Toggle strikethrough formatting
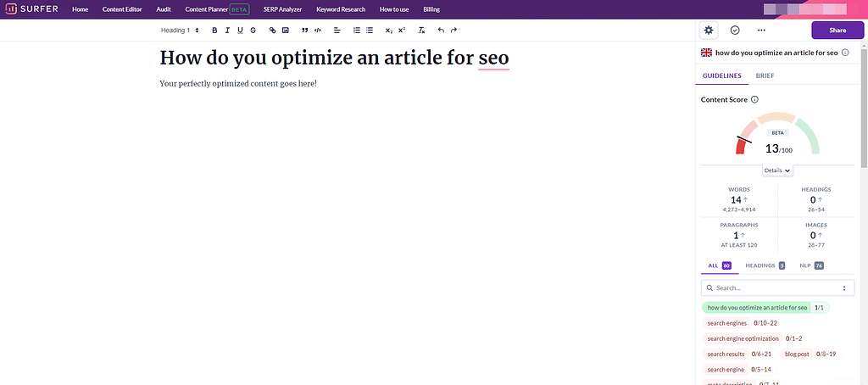 (x=253, y=30)
